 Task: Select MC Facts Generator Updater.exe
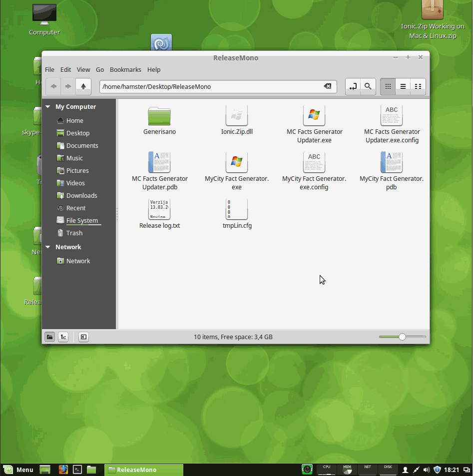coord(314,124)
